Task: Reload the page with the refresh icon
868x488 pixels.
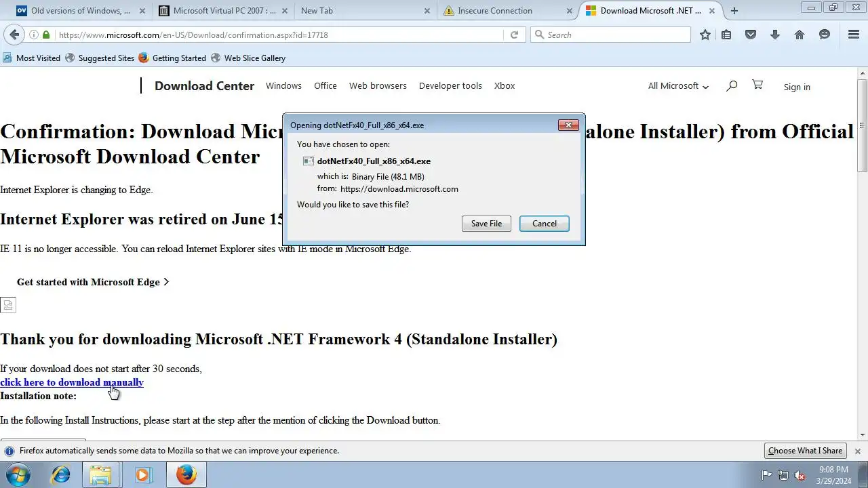Action: [514, 35]
